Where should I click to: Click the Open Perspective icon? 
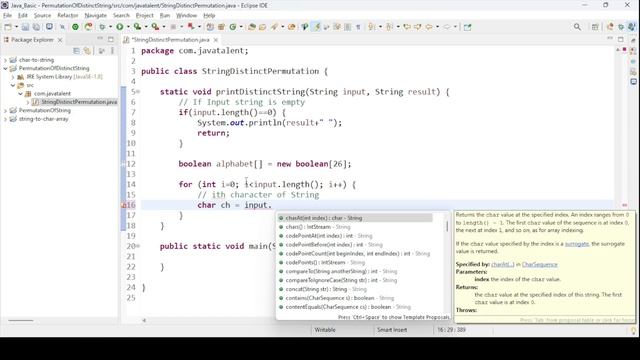[595, 27]
